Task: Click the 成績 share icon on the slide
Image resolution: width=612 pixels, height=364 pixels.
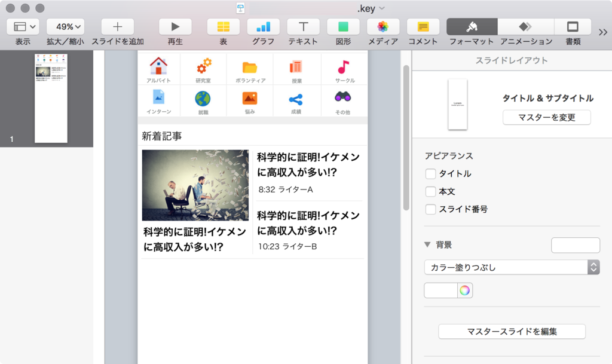Action: click(x=296, y=99)
